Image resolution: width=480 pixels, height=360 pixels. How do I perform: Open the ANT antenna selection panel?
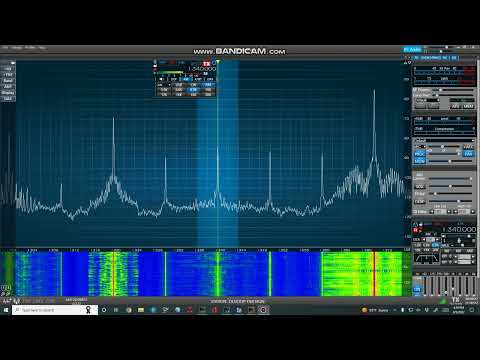8,87
